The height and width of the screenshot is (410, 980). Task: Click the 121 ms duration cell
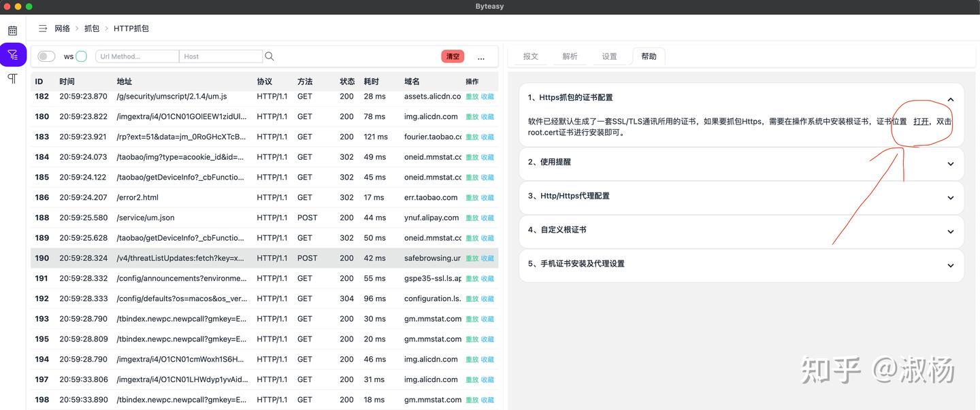pos(376,137)
